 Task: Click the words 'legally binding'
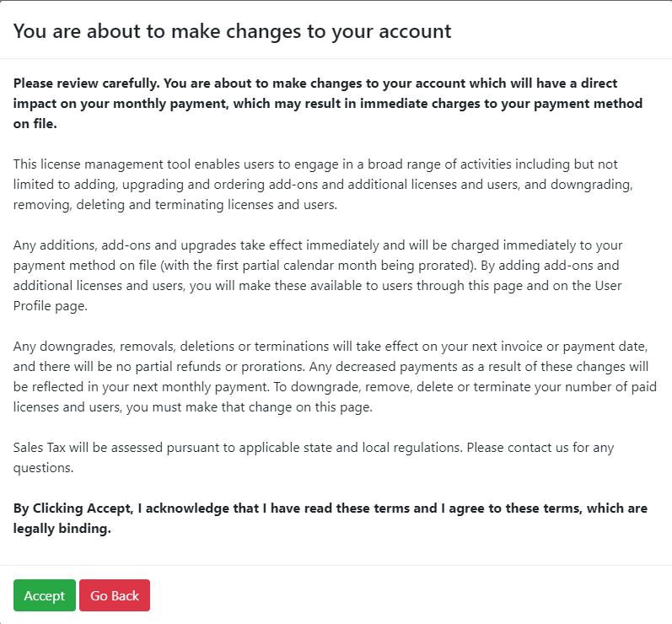62,529
